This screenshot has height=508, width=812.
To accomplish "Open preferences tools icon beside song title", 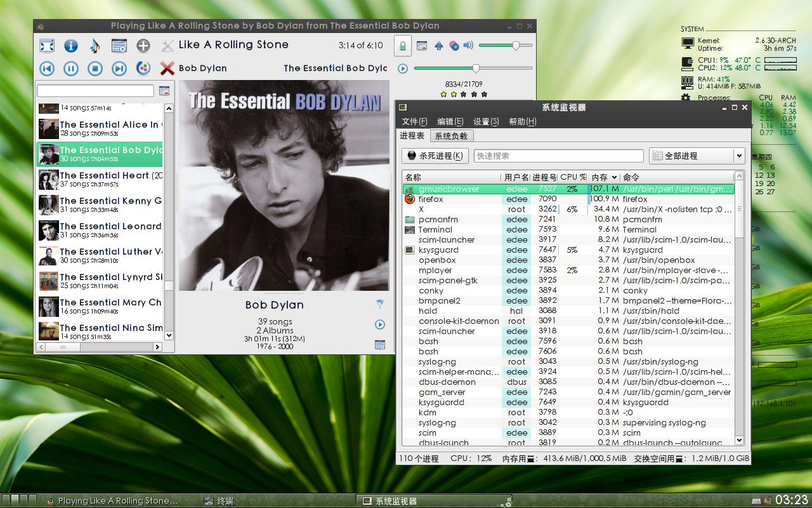I will tap(167, 45).
